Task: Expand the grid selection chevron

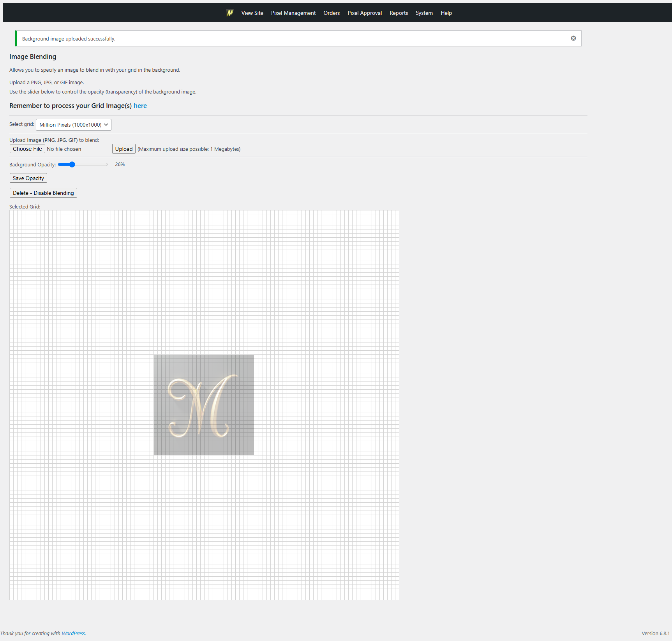Action: (106, 125)
